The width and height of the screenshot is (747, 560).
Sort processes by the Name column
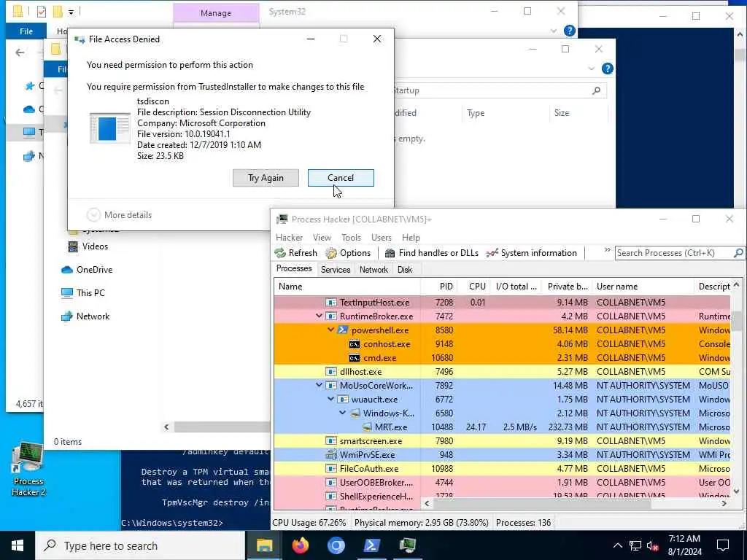(x=347, y=286)
